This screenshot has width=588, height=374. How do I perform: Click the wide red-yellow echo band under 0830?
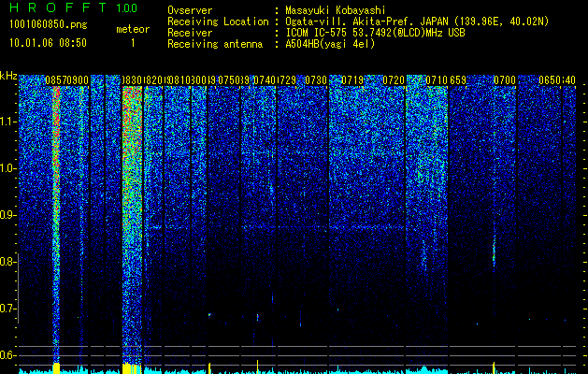[x=132, y=225]
